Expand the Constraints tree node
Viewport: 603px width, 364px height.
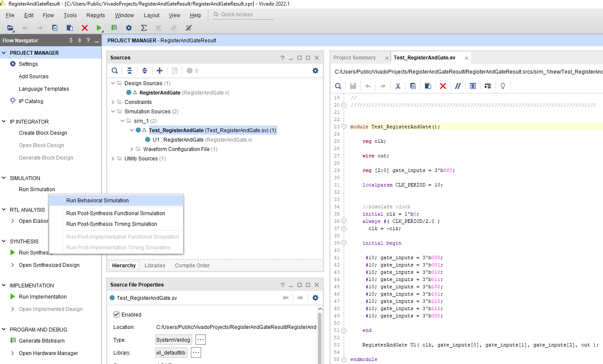[113, 102]
